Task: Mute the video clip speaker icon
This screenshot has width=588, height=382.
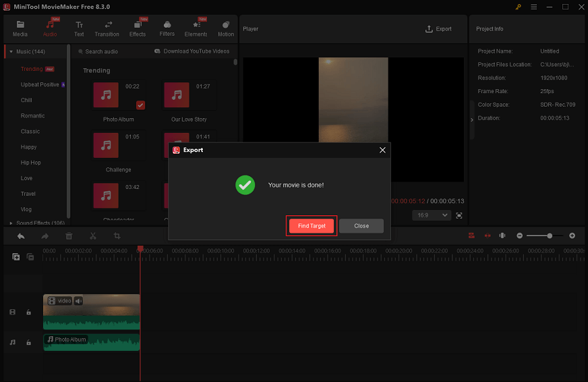Action: point(78,301)
